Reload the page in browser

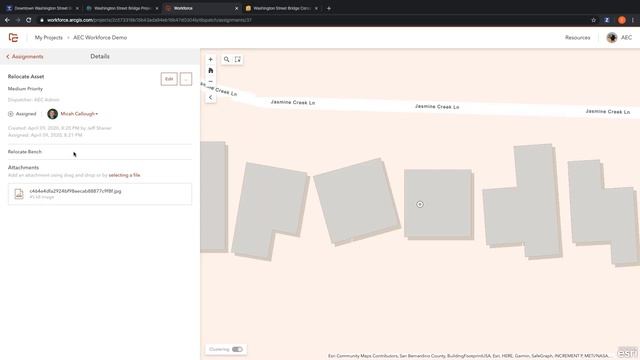click(29, 20)
